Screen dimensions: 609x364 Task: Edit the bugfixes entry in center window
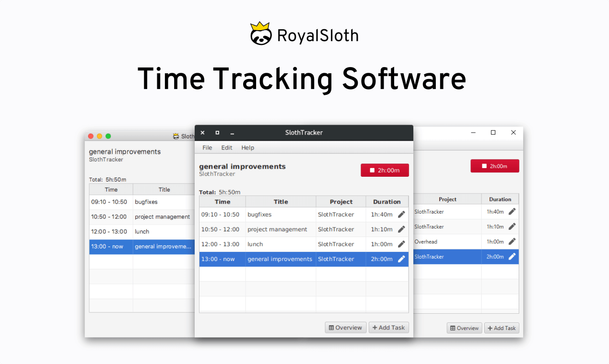click(x=401, y=215)
